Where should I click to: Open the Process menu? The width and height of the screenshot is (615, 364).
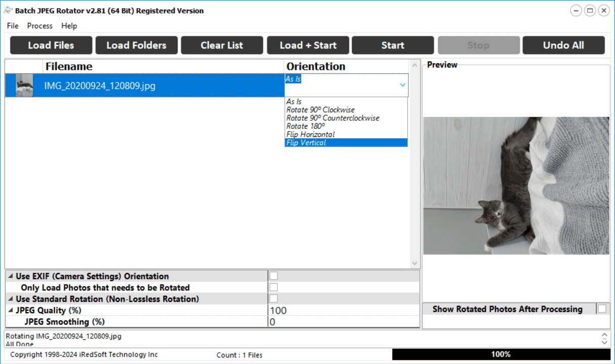(40, 26)
